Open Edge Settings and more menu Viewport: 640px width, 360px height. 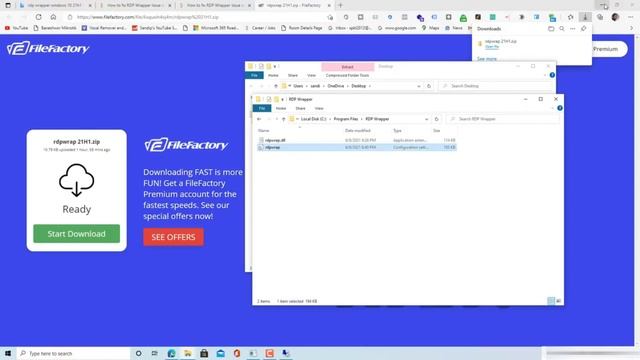[631, 17]
